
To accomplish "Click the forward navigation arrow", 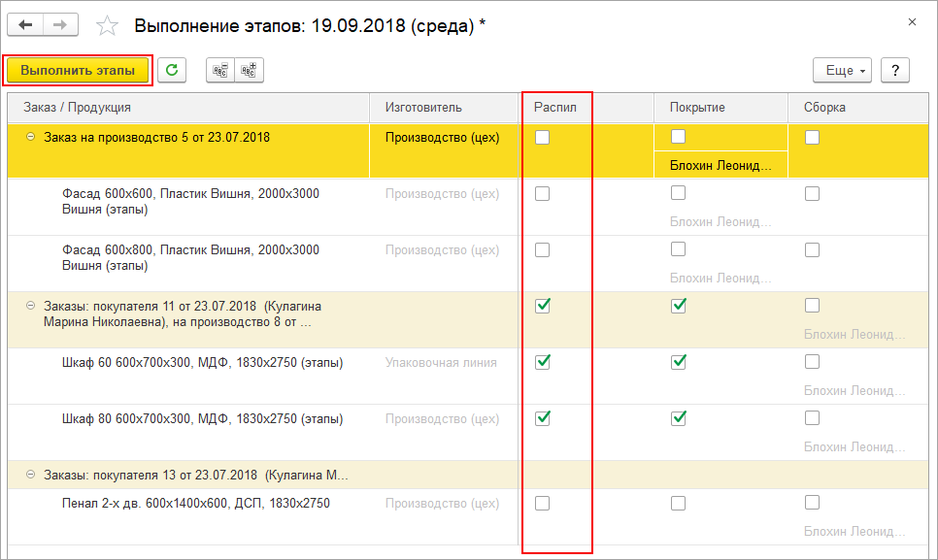I will click(x=60, y=24).
